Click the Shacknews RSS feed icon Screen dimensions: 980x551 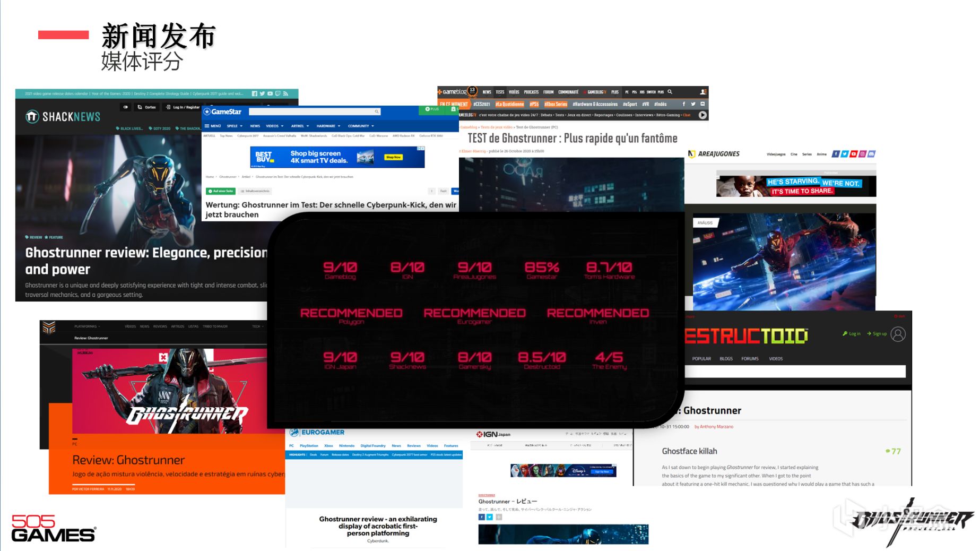285,93
